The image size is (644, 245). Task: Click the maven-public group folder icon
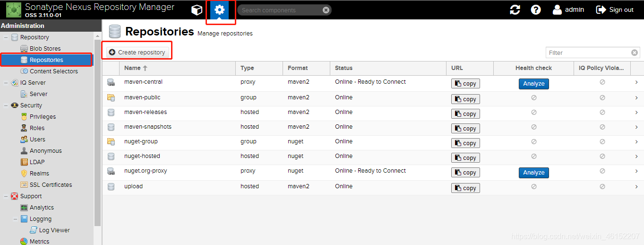tap(111, 98)
